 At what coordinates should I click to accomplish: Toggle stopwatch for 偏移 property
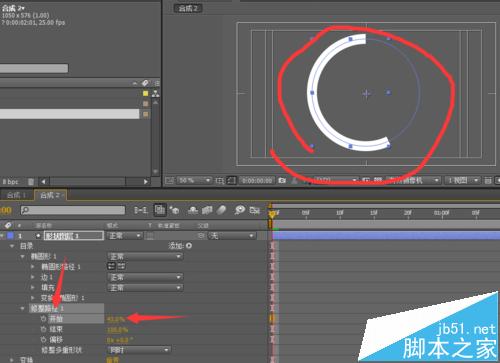[43, 339]
